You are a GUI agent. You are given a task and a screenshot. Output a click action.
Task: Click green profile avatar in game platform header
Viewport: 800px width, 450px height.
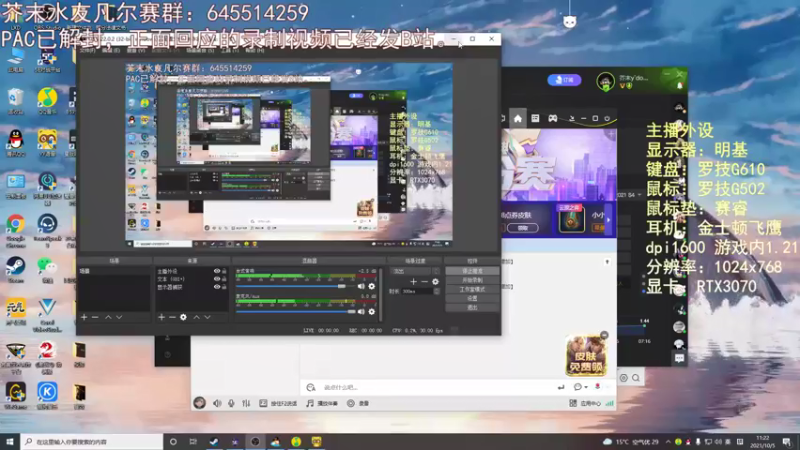[606, 82]
